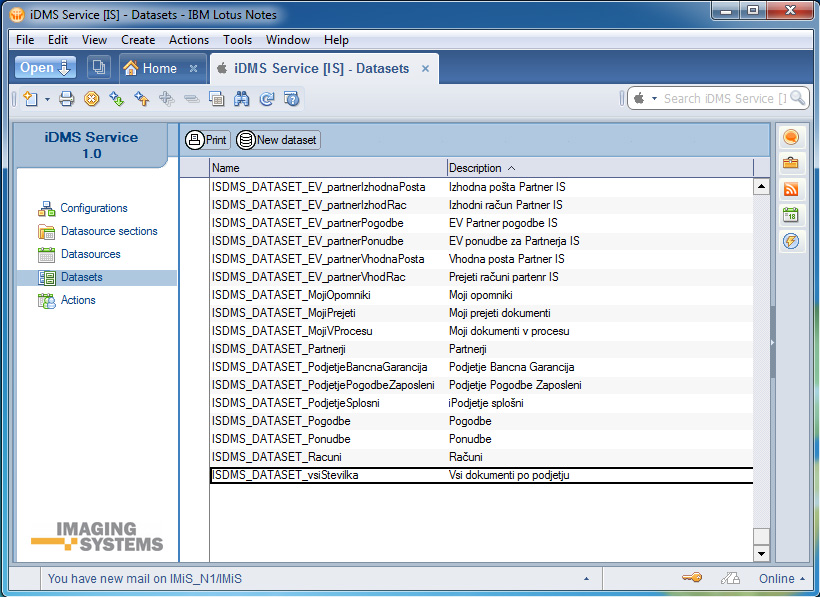Open Sametime Contacts in the right sidebar
The image size is (820, 597).
point(790,138)
